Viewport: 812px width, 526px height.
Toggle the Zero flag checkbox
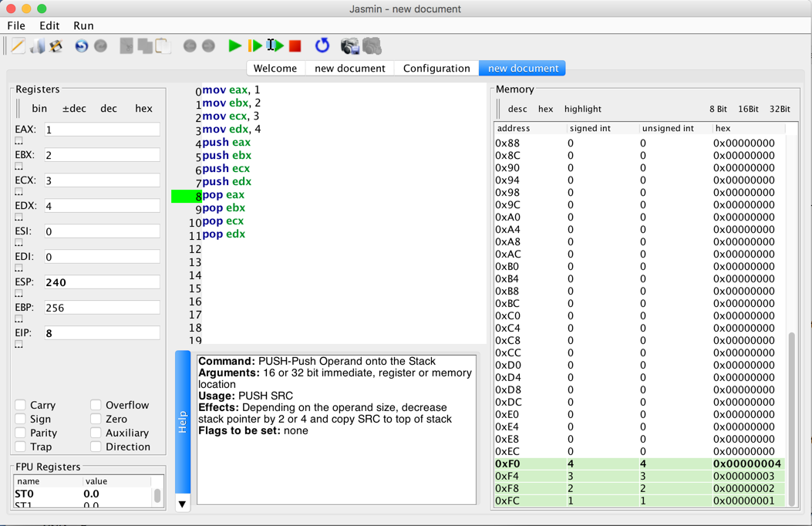pyautogui.click(x=96, y=419)
